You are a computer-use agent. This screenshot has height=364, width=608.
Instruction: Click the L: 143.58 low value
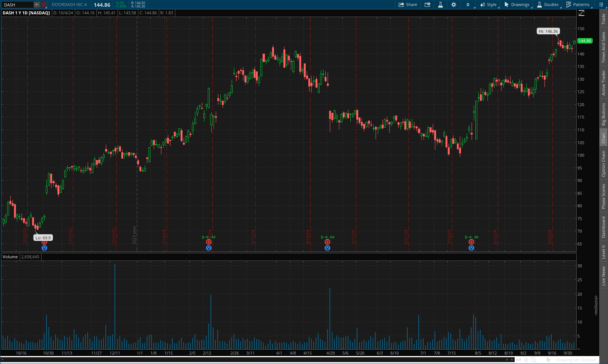(127, 13)
